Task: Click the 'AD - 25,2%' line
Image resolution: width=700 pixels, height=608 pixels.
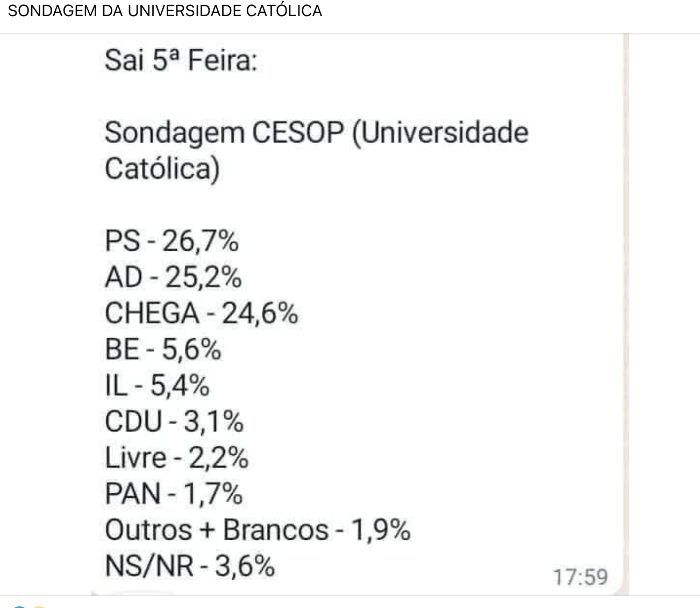Action: click(x=173, y=277)
